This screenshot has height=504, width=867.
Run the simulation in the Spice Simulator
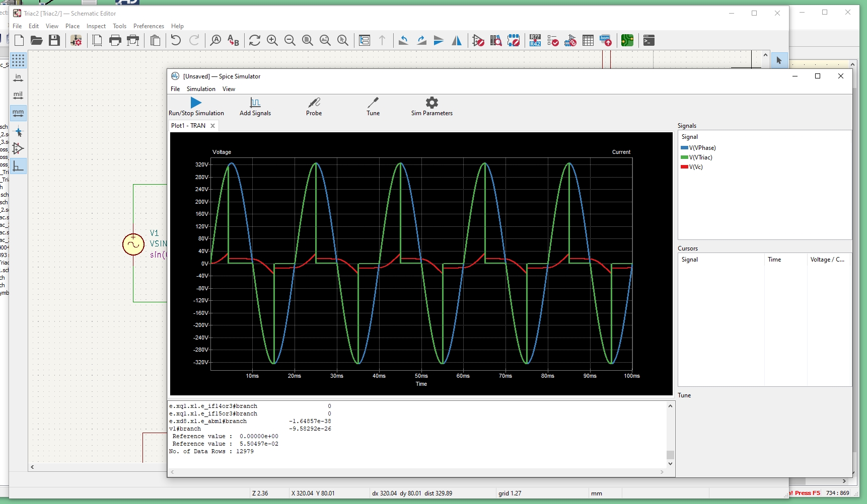(x=197, y=106)
